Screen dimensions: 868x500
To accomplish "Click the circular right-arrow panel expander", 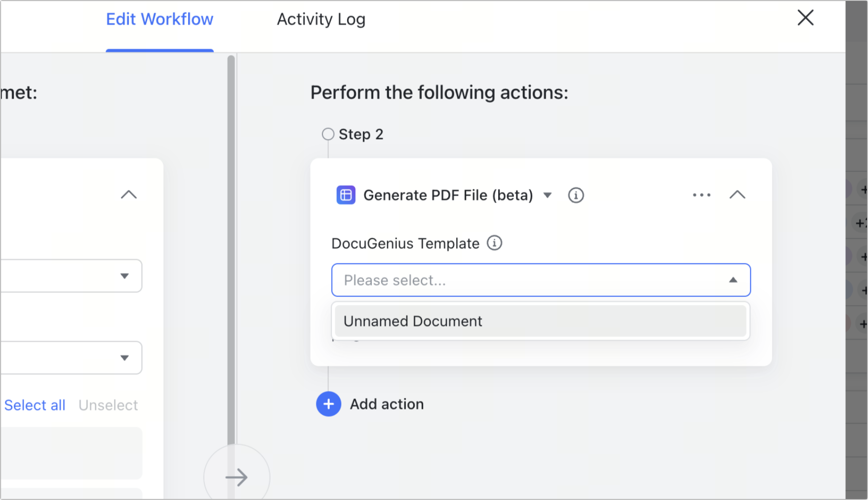I will (x=237, y=476).
